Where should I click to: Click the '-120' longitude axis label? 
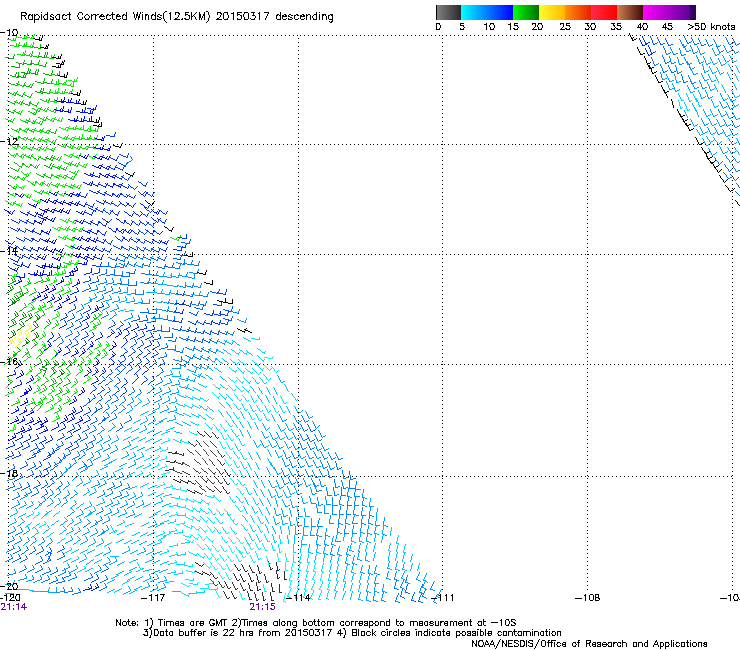tap(10, 597)
